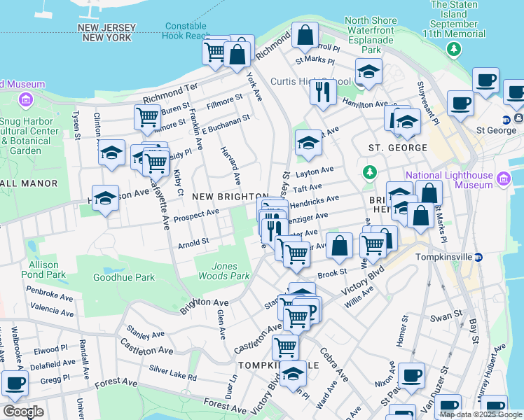Select the park tree pin near Layton Ave
Screen dimensions: 524x420
pos(370,173)
